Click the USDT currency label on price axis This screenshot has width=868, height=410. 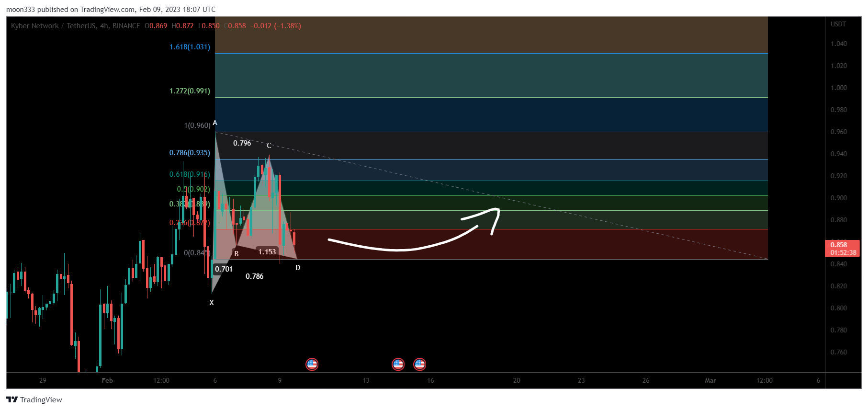point(838,24)
